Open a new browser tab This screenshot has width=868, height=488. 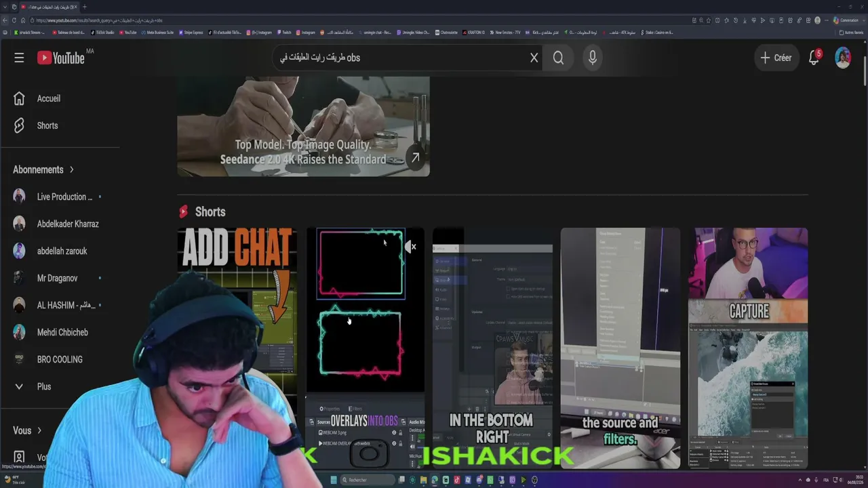84,7
